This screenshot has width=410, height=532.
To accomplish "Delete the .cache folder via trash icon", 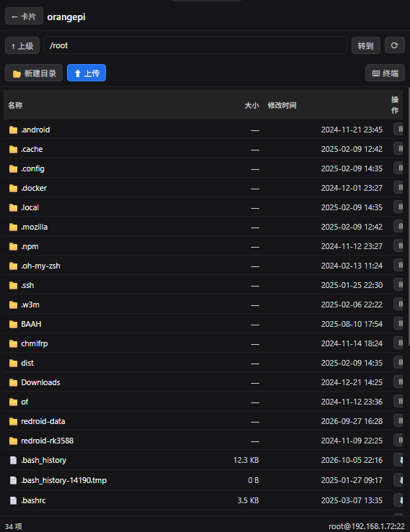I will [398, 148].
